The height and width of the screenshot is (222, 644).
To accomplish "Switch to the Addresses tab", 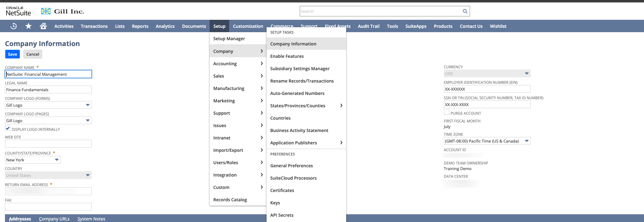I will (20, 219).
